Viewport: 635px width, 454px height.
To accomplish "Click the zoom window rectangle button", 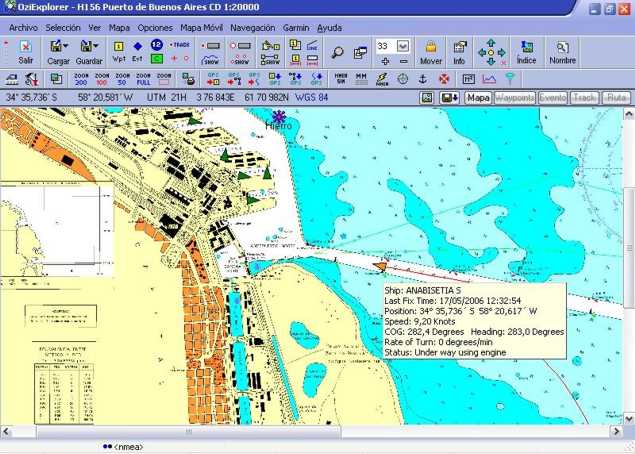I will (164, 79).
